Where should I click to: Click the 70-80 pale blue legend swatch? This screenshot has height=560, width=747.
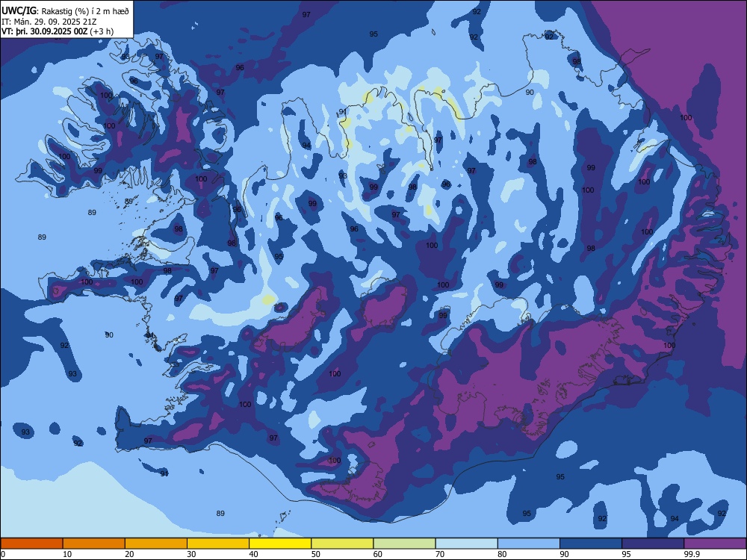(x=466, y=544)
